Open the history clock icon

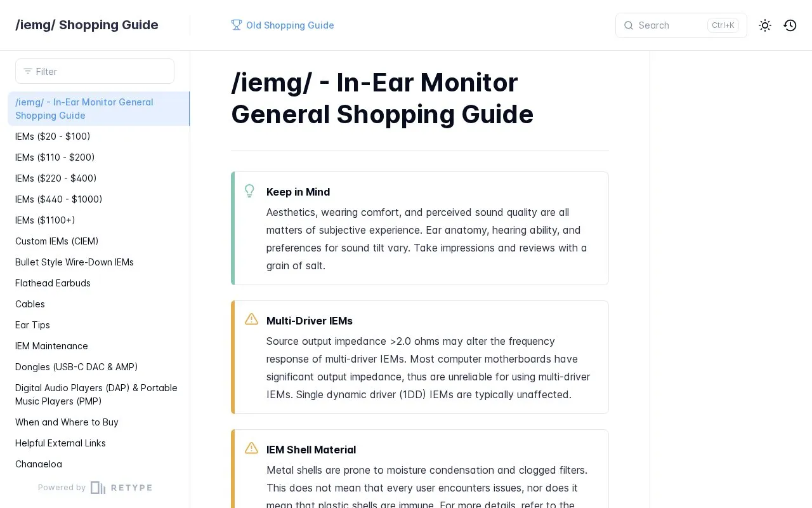790,25
